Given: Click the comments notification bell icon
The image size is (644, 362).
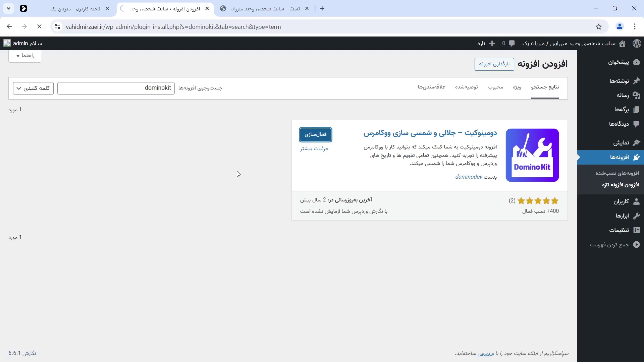Looking at the screenshot, I should 512,43.
